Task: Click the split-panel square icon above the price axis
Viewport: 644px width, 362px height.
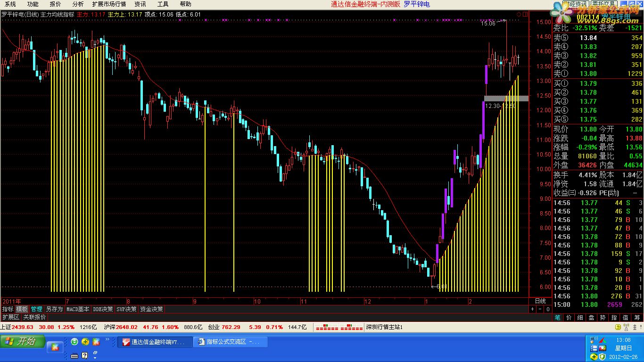Action: point(525,15)
